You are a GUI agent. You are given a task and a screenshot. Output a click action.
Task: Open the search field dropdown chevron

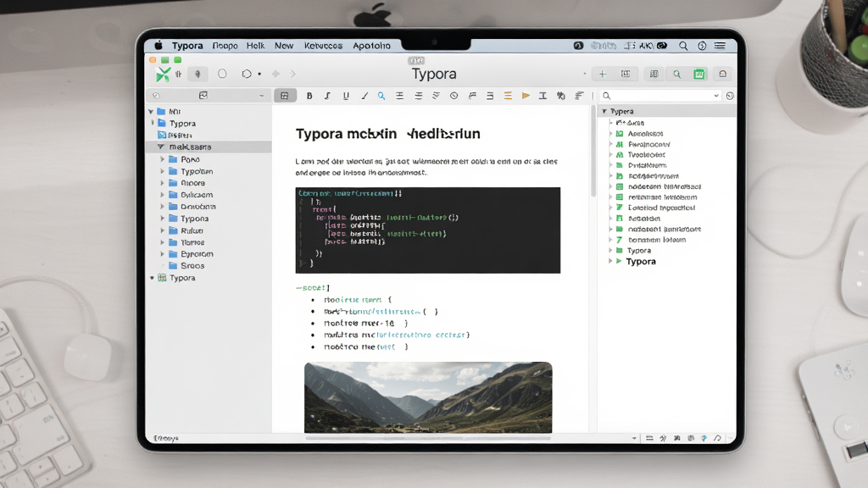[x=715, y=96]
